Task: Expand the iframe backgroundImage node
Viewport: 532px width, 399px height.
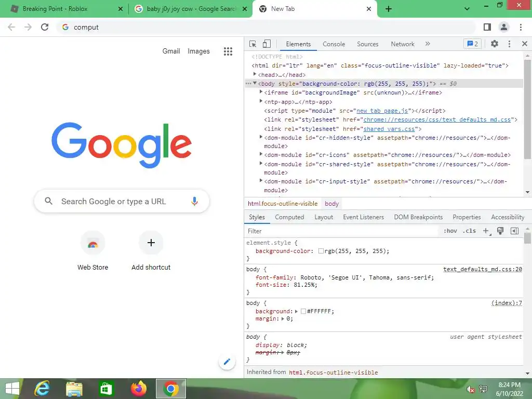Action: (261, 92)
